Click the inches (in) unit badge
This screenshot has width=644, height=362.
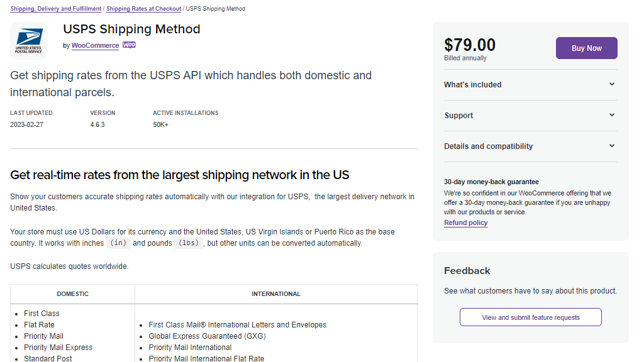click(x=118, y=243)
